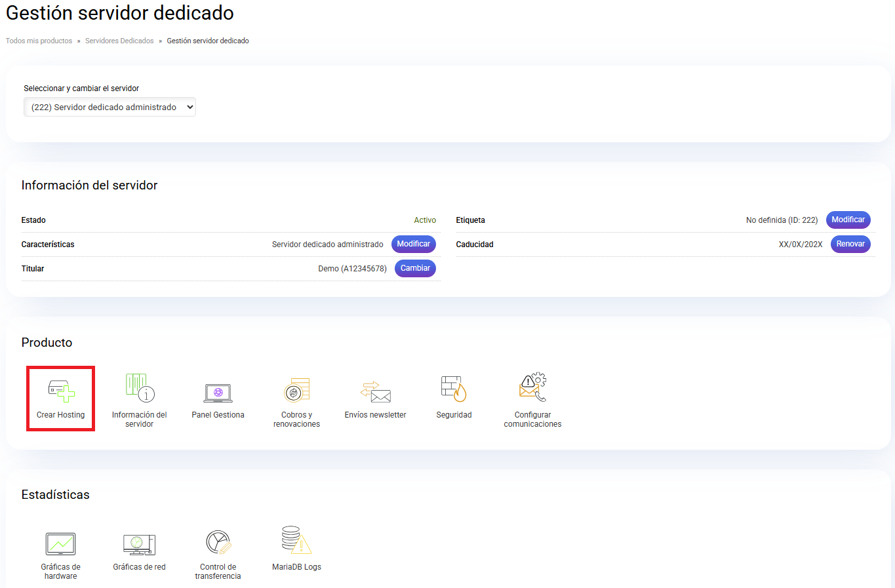The width and height of the screenshot is (895, 588).
Task: Click Modificar button next to Características
Action: coord(413,244)
